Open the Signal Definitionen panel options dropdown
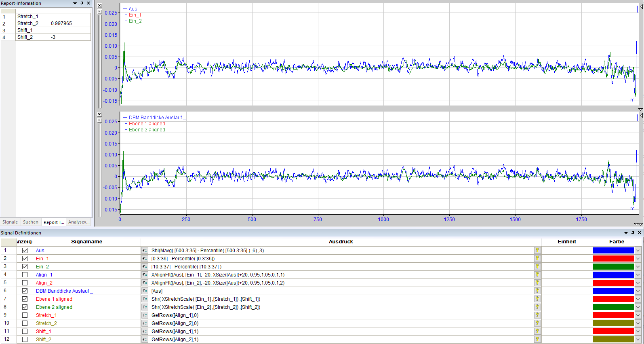 click(626, 233)
